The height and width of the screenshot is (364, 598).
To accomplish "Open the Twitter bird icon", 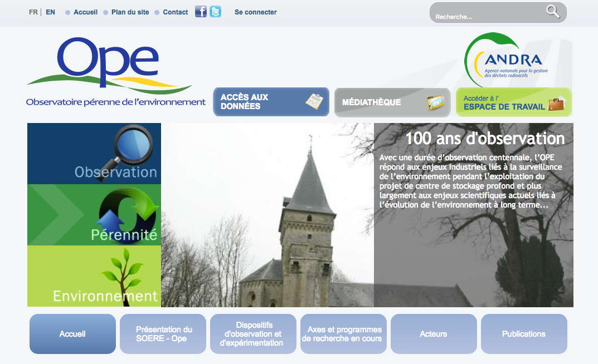I will [x=216, y=12].
